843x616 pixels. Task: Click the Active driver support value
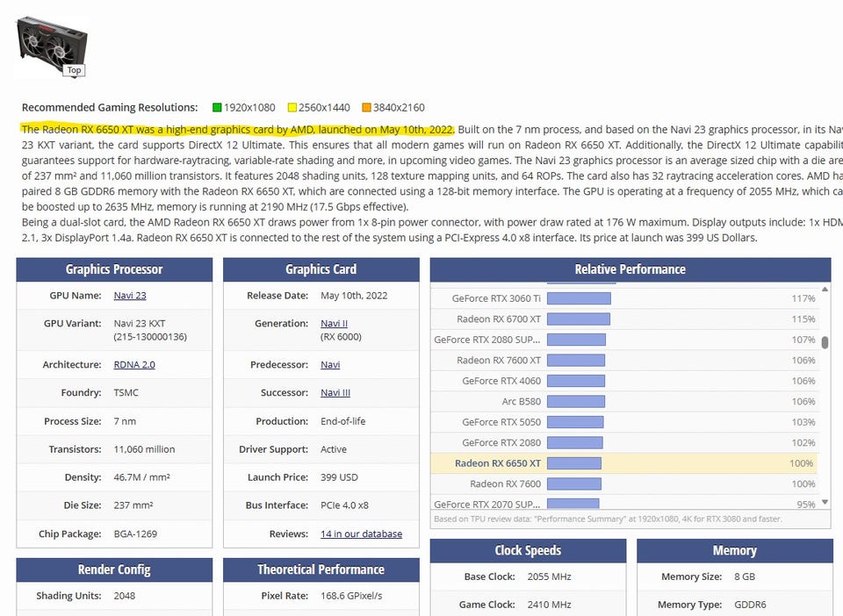334,449
